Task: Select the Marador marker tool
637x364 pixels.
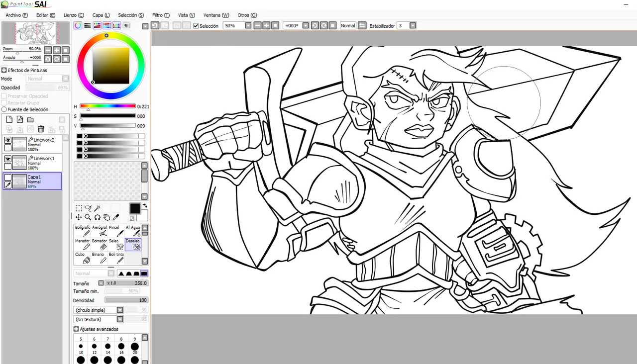Action: (x=83, y=244)
